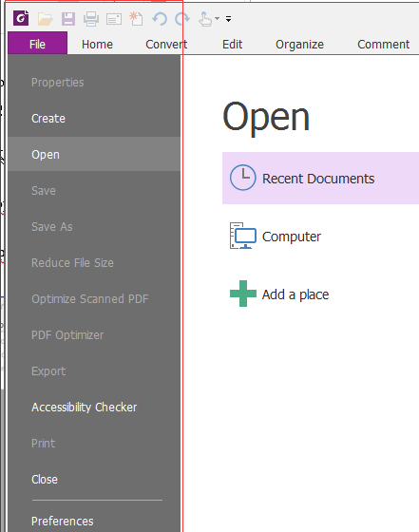Switch to the Home ribbon tab

click(x=97, y=44)
